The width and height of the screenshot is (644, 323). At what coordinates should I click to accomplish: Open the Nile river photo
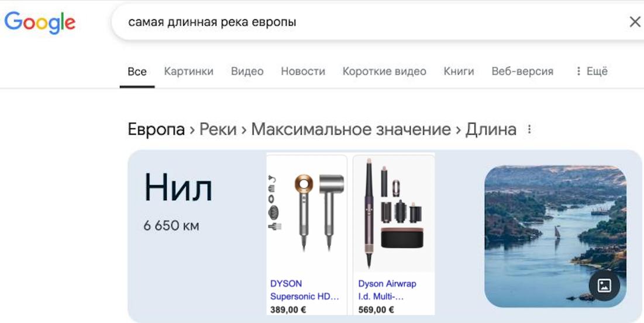(x=555, y=236)
